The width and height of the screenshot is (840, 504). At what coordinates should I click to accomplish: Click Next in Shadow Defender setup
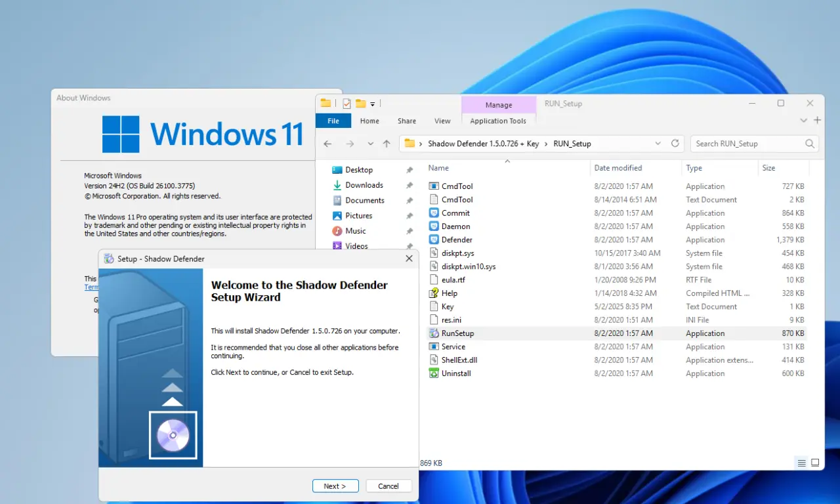335,486
